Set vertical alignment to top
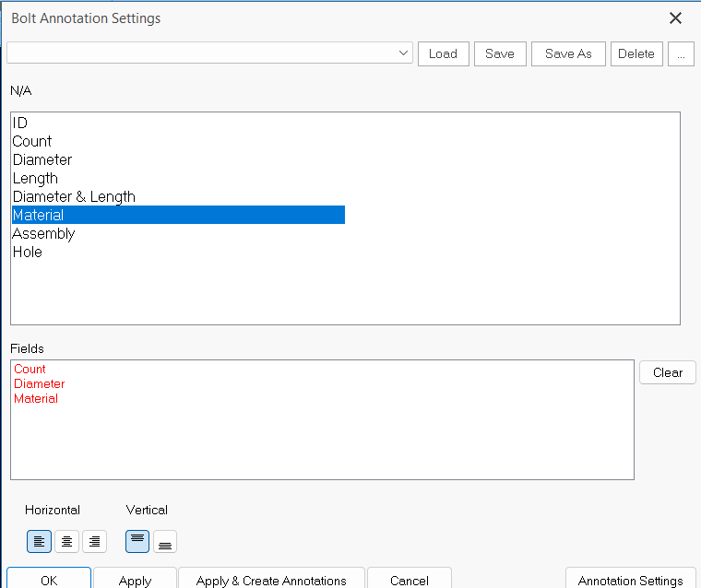701x588 pixels. tap(138, 542)
